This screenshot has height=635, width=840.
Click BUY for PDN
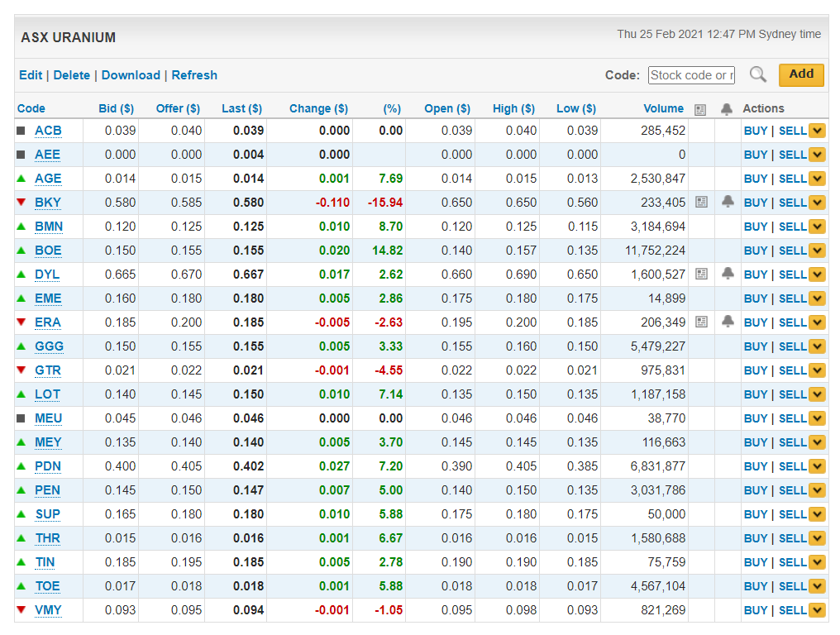[x=756, y=466]
